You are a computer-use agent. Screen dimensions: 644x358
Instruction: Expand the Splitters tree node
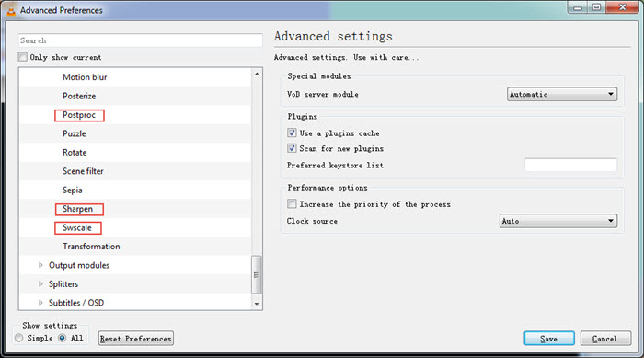(40, 283)
